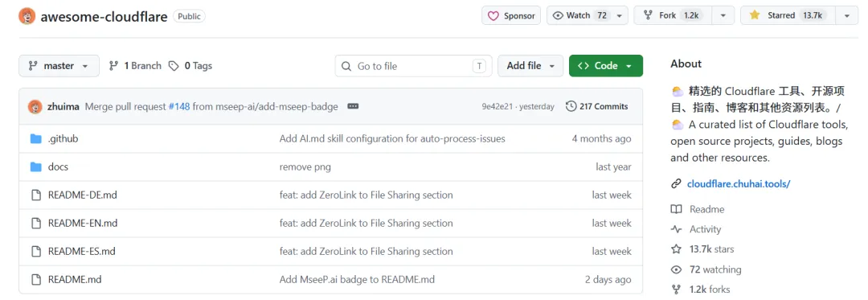Click the docs folder icon
Image resolution: width=868 pixels, height=300 pixels.
[36, 166]
